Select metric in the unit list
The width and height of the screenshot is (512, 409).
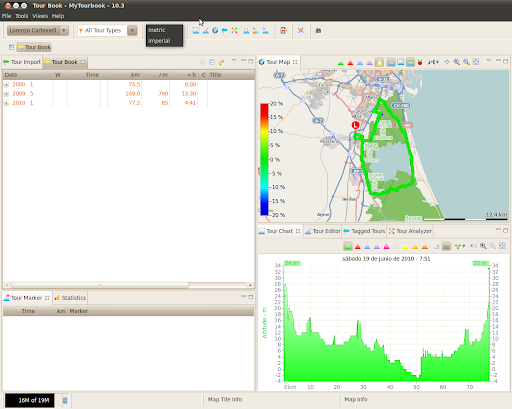(x=164, y=30)
